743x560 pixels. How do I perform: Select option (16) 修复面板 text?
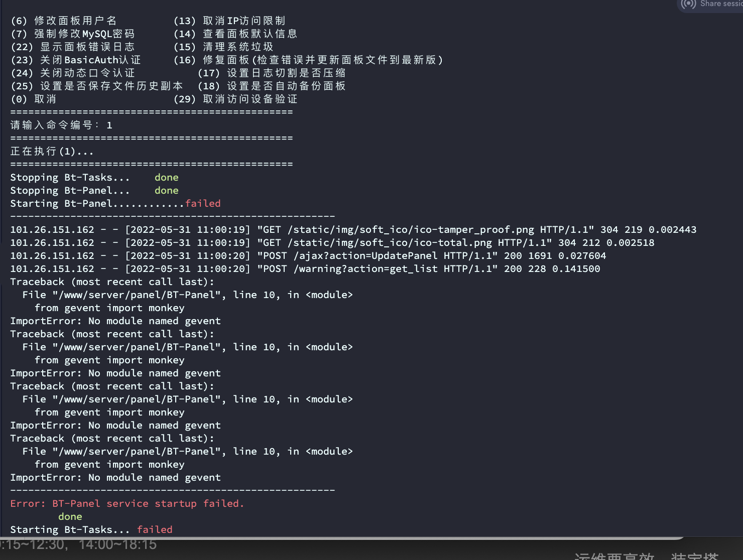tap(308, 60)
